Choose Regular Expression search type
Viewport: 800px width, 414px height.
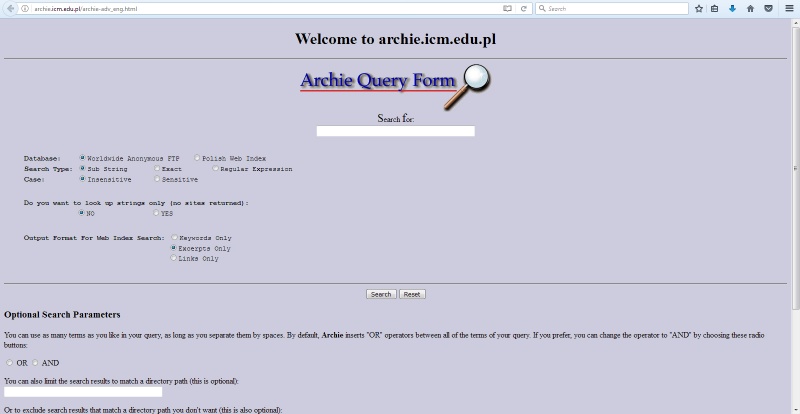(215, 168)
